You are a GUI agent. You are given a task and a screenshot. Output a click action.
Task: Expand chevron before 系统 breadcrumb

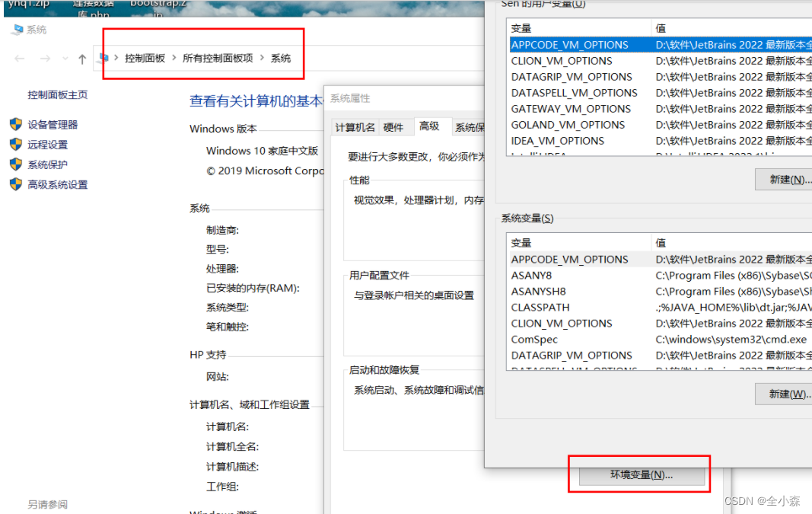[262, 58]
